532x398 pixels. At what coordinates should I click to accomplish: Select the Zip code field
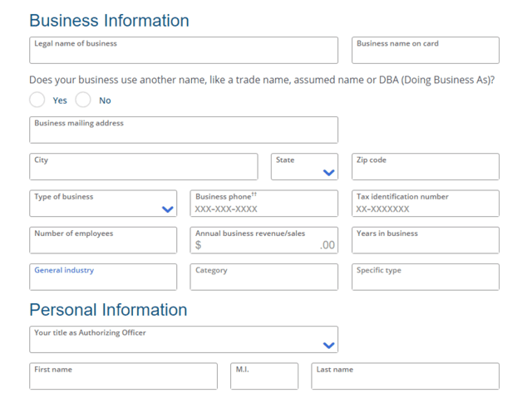[426, 166]
